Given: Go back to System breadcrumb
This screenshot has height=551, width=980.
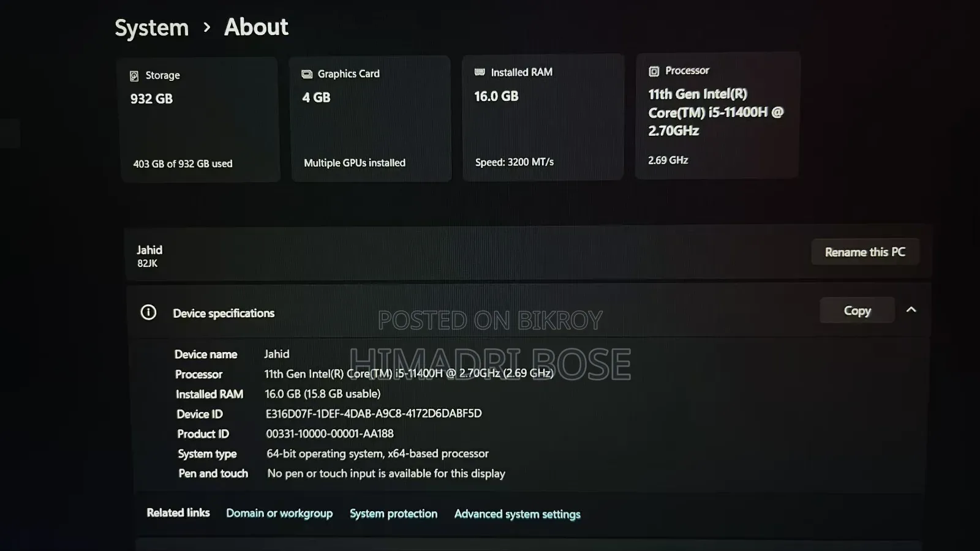Looking at the screenshot, I should [x=152, y=28].
